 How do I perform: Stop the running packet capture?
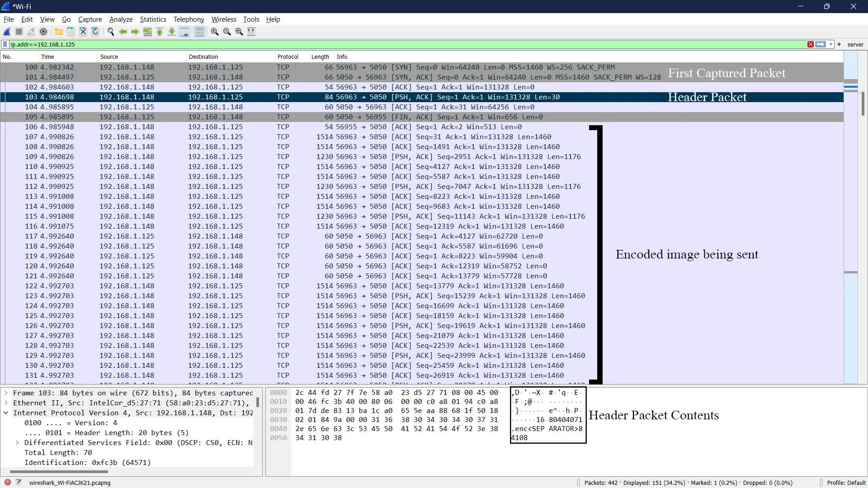tap(19, 32)
